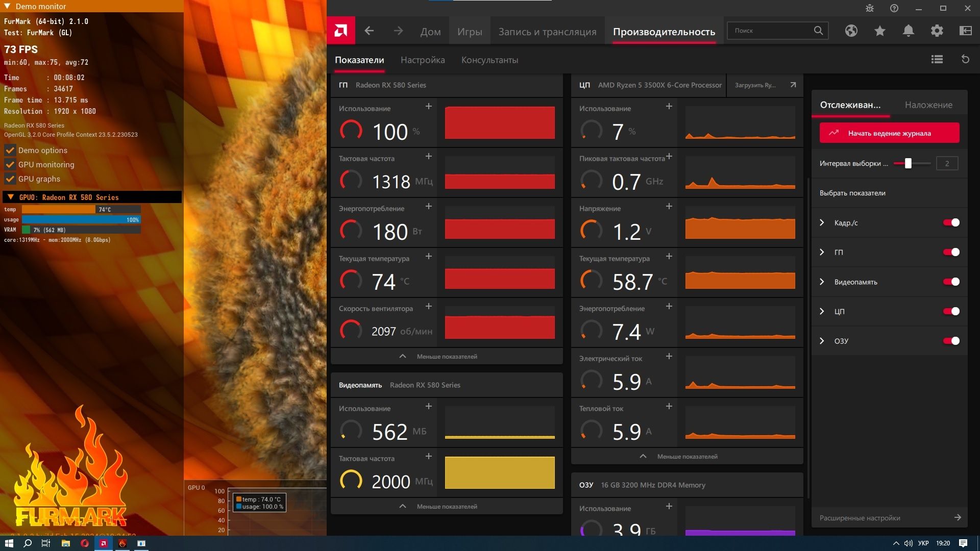Click the search magnifier icon
The width and height of the screenshot is (980, 551).
(x=818, y=31)
